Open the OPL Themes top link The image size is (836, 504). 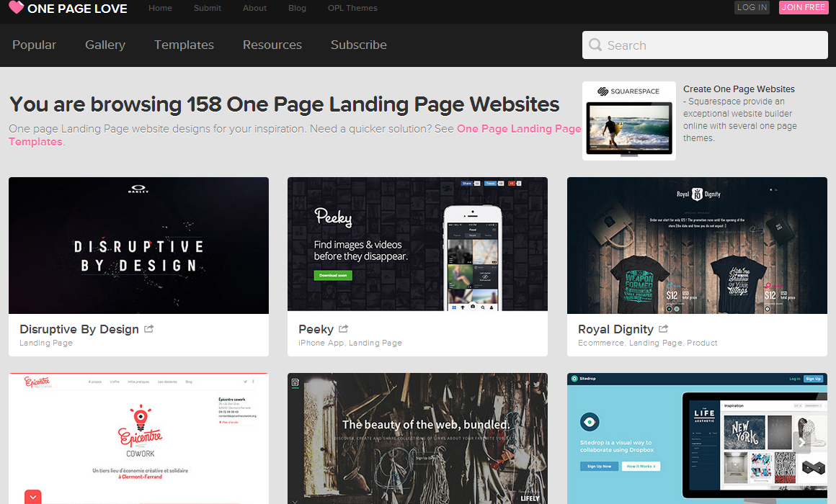pos(352,8)
